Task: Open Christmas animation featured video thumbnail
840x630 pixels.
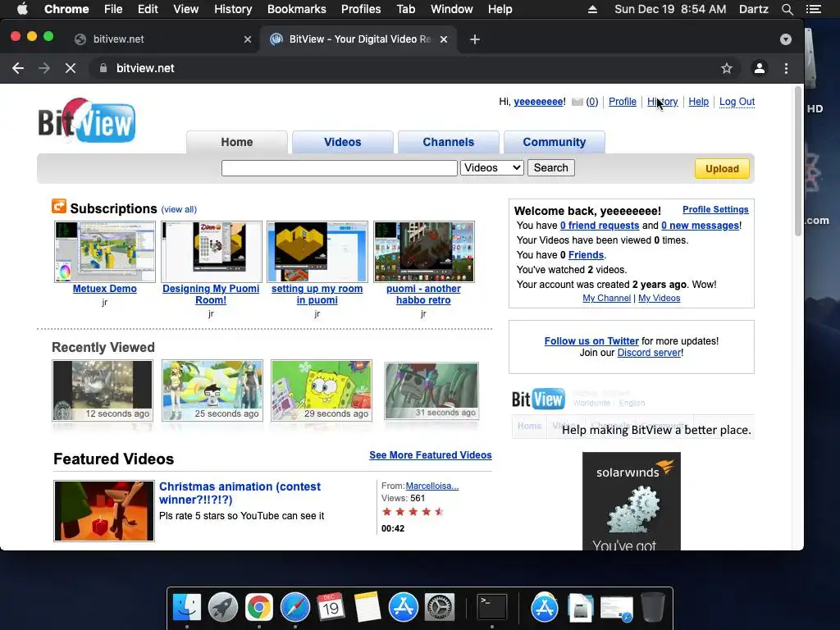Action: click(x=104, y=511)
